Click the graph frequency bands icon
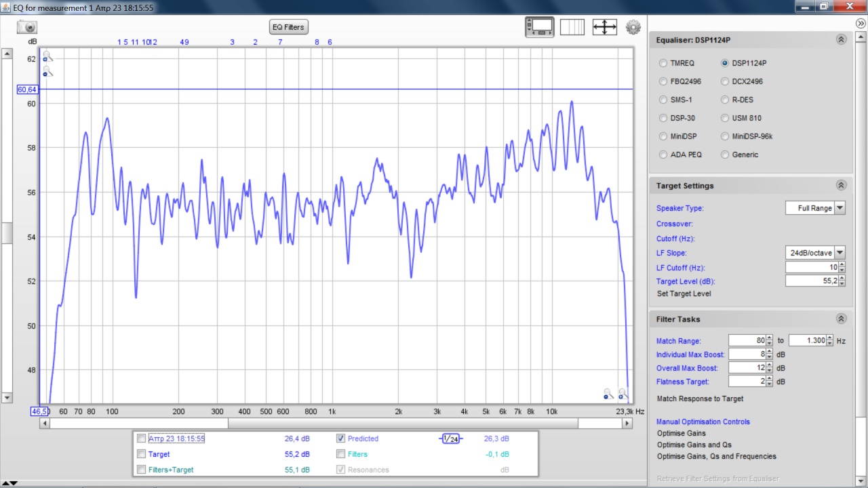868x488 pixels. [x=572, y=27]
